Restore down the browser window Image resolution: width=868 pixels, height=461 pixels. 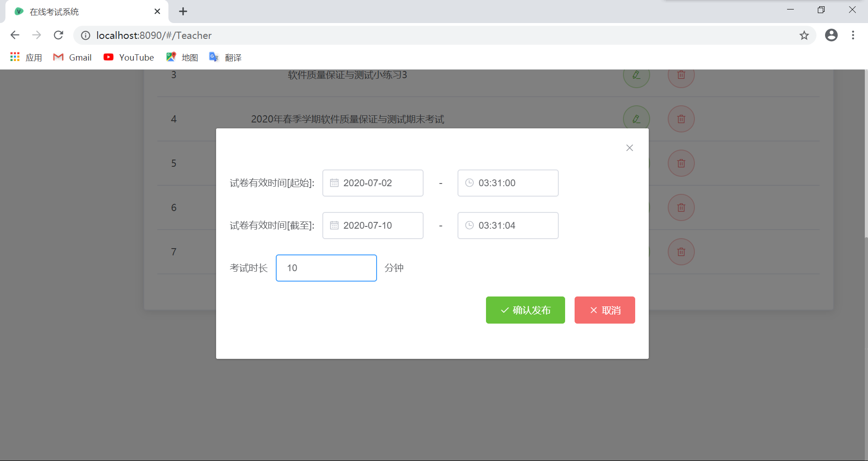821,10
